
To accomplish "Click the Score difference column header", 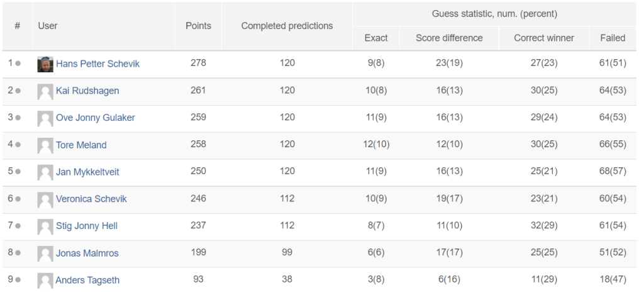I will coord(449,38).
